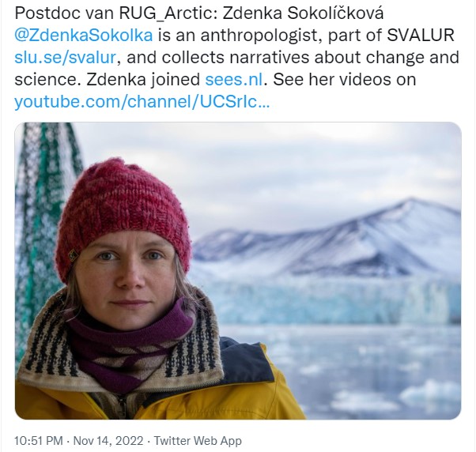Click the green fishing net in the photo

pos(40,198)
